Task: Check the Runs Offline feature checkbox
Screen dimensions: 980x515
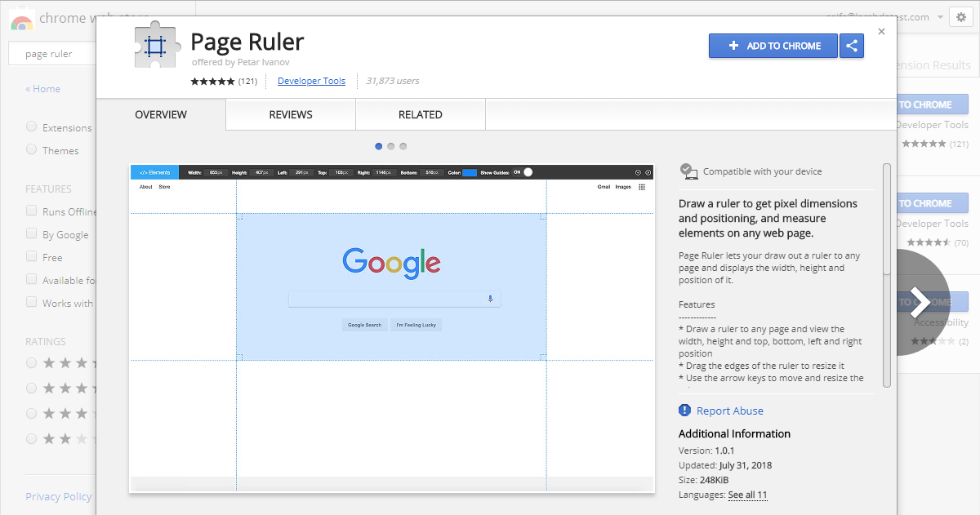Action: coord(31,211)
